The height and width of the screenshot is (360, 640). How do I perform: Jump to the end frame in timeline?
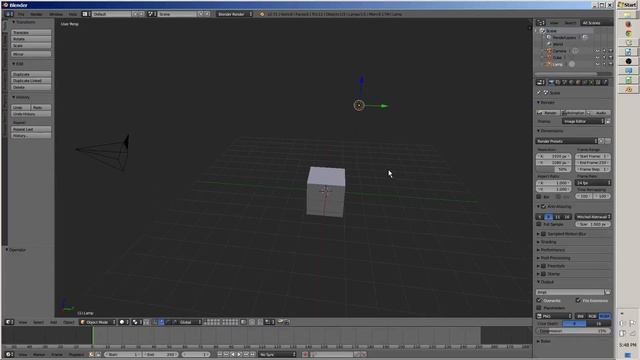(253, 354)
